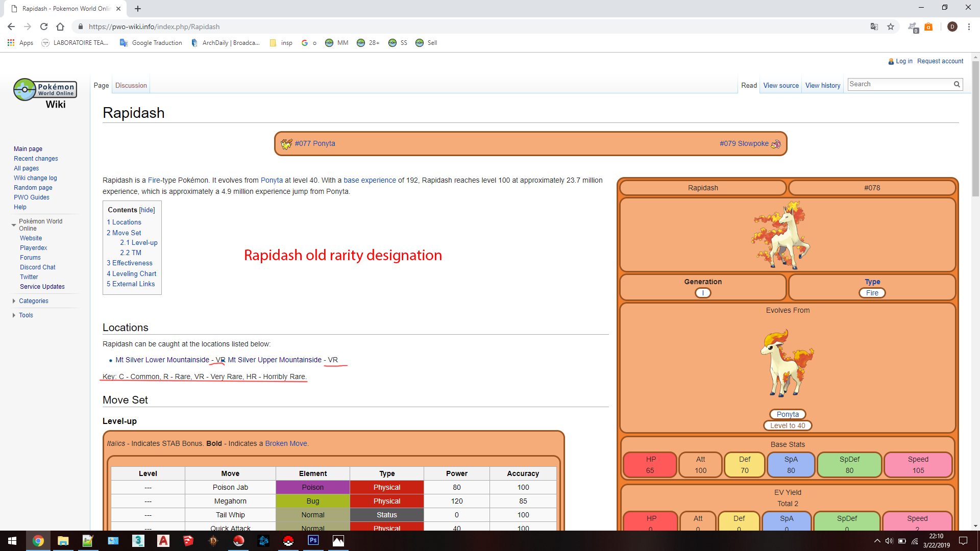Open the Sell bookmark
980x551 pixels.
(x=427, y=43)
